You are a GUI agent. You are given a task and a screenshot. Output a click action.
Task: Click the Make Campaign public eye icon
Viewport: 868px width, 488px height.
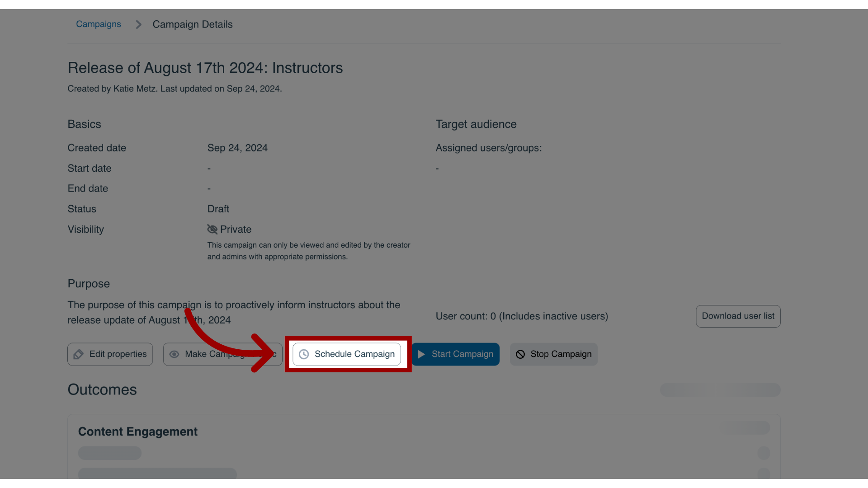[174, 354]
